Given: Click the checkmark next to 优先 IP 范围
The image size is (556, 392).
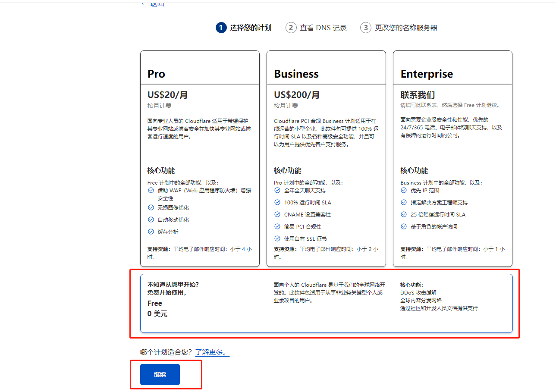Looking at the screenshot, I should pyautogui.click(x=404, y=190).
